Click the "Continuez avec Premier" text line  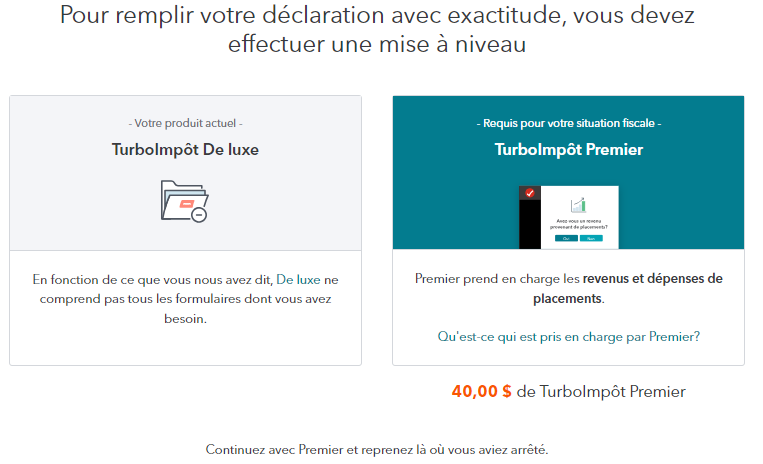click(377, 449)
